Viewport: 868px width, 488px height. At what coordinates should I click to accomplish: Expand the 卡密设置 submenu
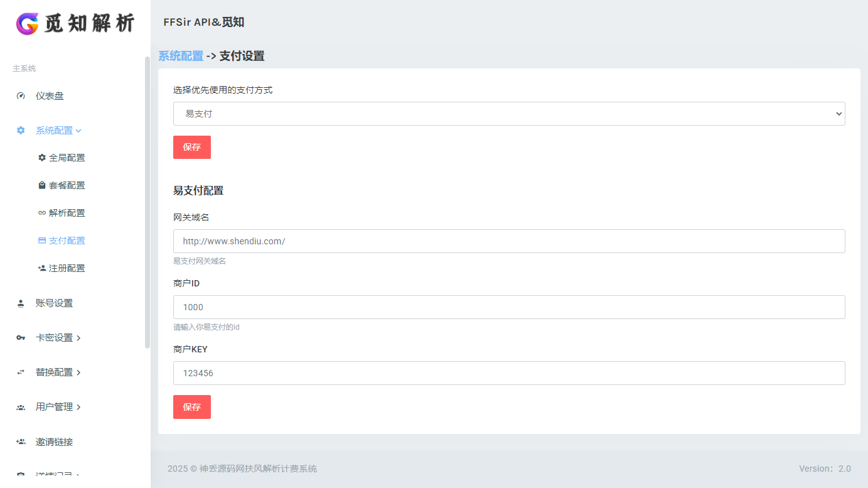point(58,338)
